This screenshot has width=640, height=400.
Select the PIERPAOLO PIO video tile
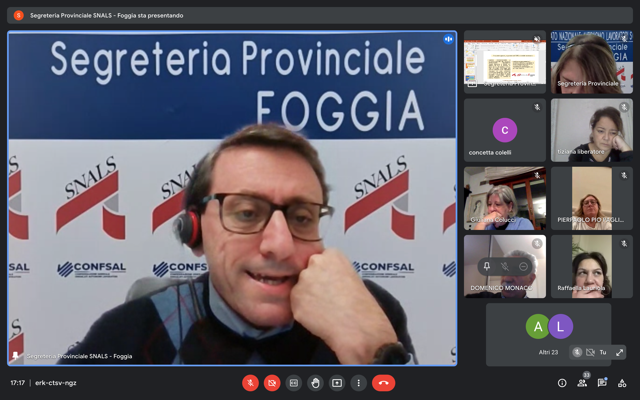pos(592,198)
